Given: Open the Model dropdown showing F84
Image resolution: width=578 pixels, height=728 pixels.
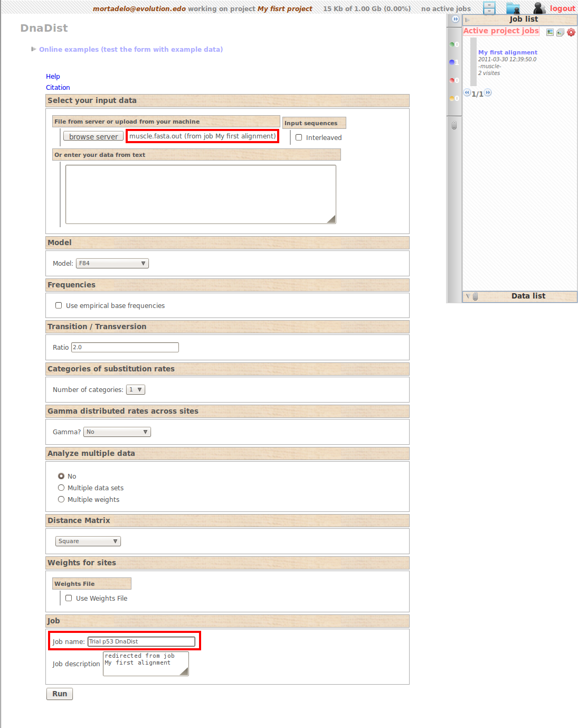Looking at the screenshot, I should 112,263.
